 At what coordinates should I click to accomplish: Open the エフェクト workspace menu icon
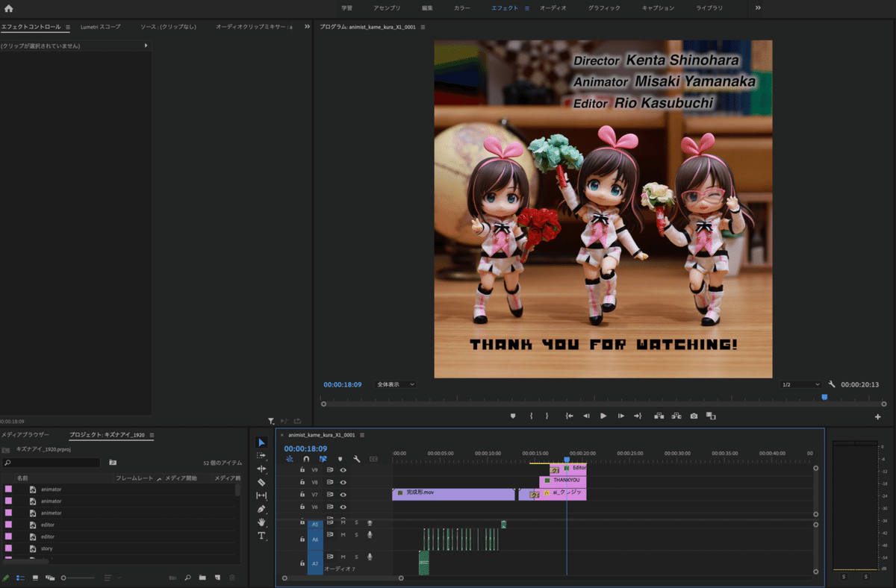[x=526, y=7]
